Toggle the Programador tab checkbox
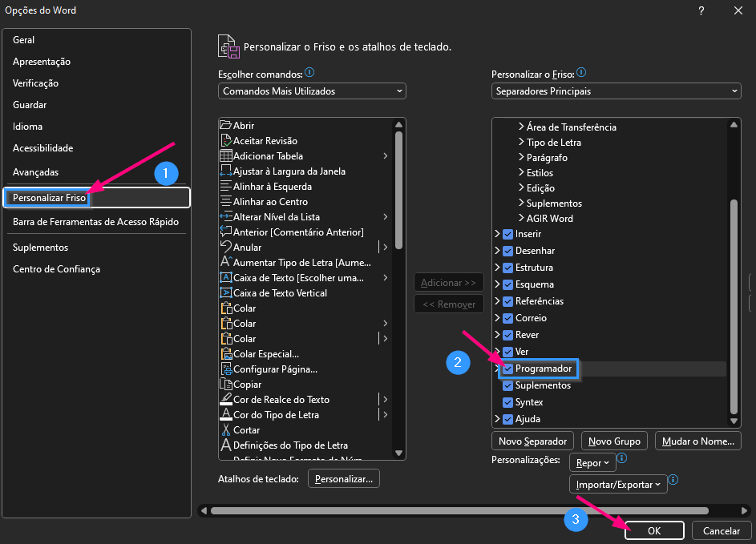 [507, 369]
